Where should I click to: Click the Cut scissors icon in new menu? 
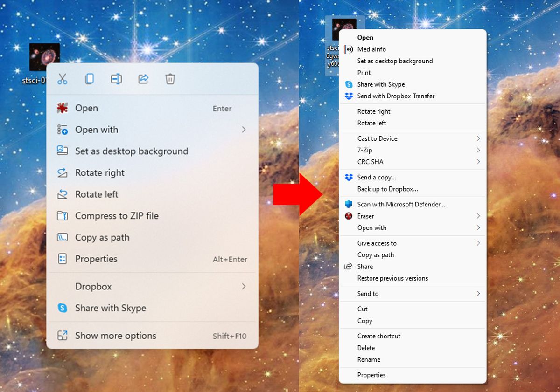(63, 79)
